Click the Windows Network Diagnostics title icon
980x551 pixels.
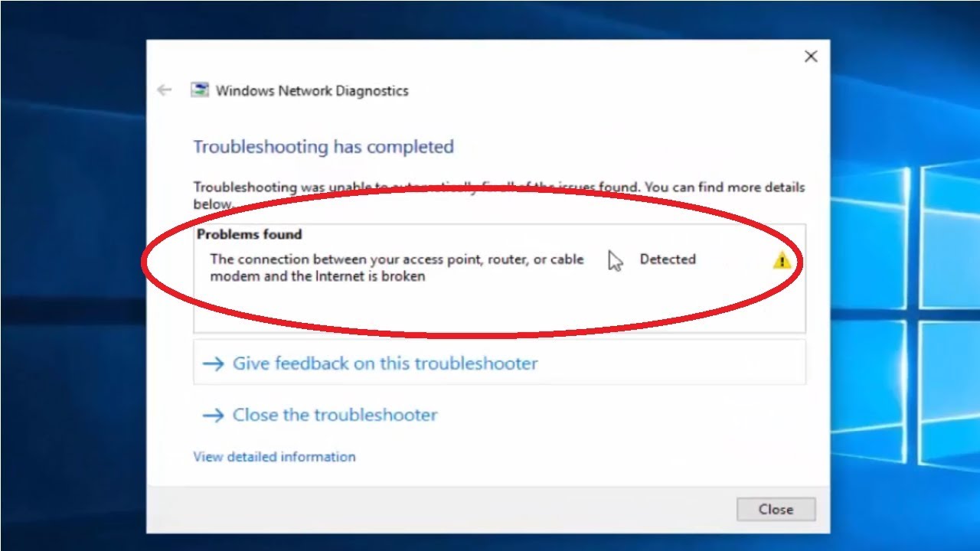pos(200,90)
